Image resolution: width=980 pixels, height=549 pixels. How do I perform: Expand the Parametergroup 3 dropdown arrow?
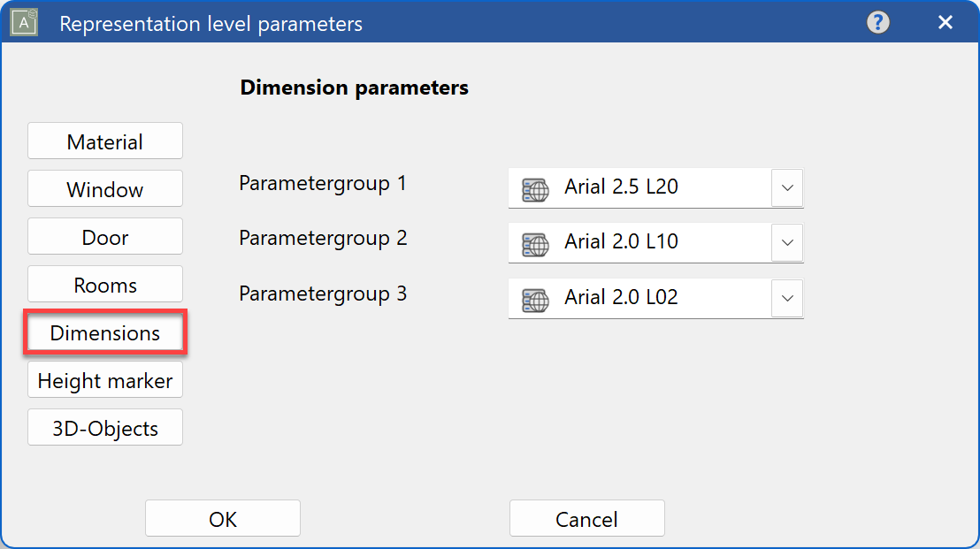pyautogui.click(x=786, y=298)
